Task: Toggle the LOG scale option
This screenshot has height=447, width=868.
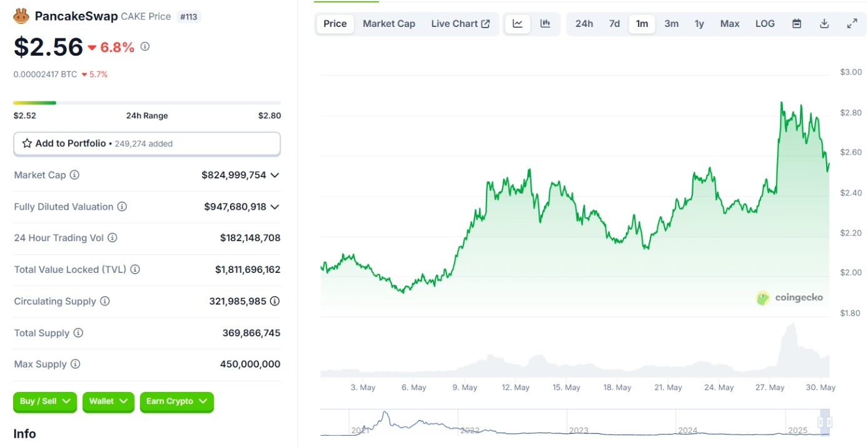Action: 765,24
